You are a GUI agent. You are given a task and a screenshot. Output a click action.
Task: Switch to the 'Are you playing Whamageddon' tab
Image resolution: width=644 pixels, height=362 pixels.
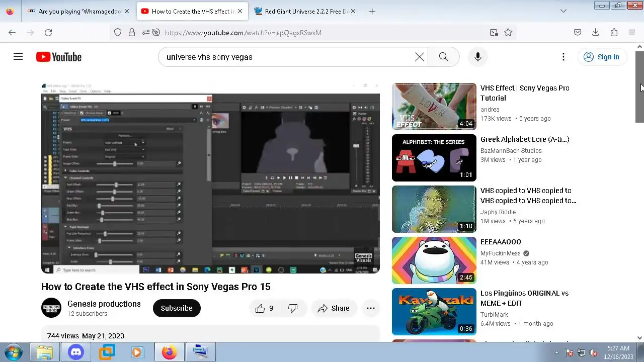79,11
